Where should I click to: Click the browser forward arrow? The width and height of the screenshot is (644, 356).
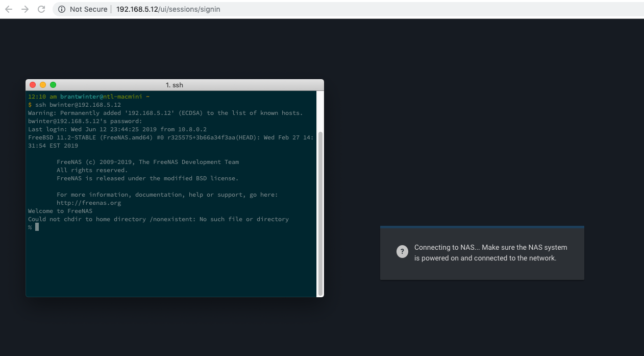(25, 9)
